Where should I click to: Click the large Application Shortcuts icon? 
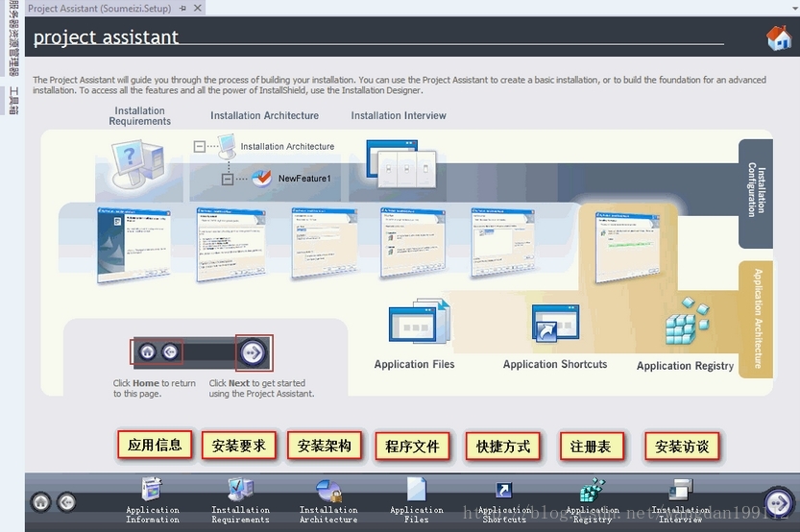click(555, 324)
